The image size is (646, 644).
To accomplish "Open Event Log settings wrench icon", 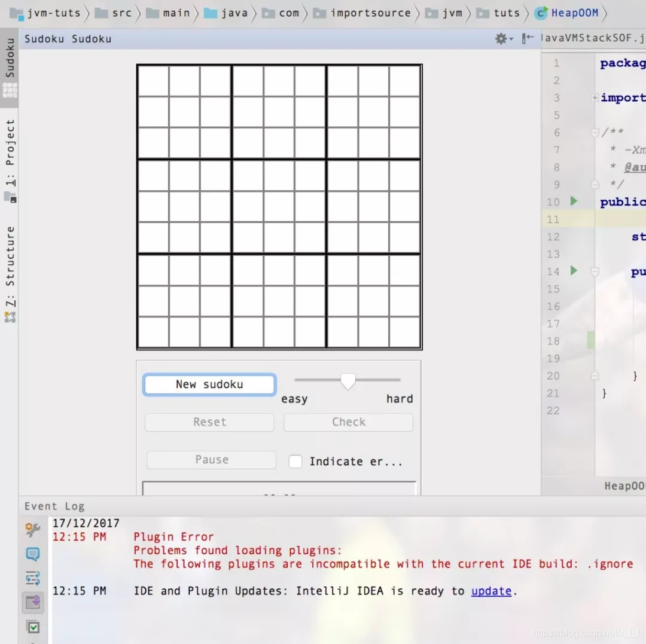I will [x=32, y=529].
